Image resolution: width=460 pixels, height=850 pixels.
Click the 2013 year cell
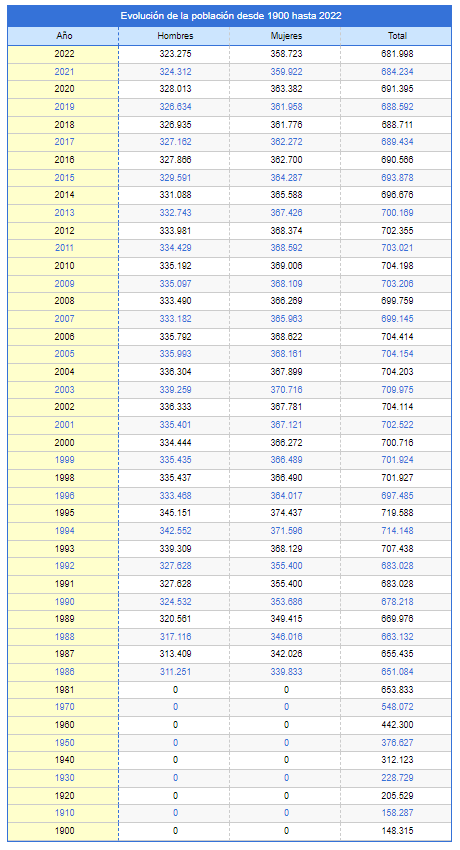64,213
